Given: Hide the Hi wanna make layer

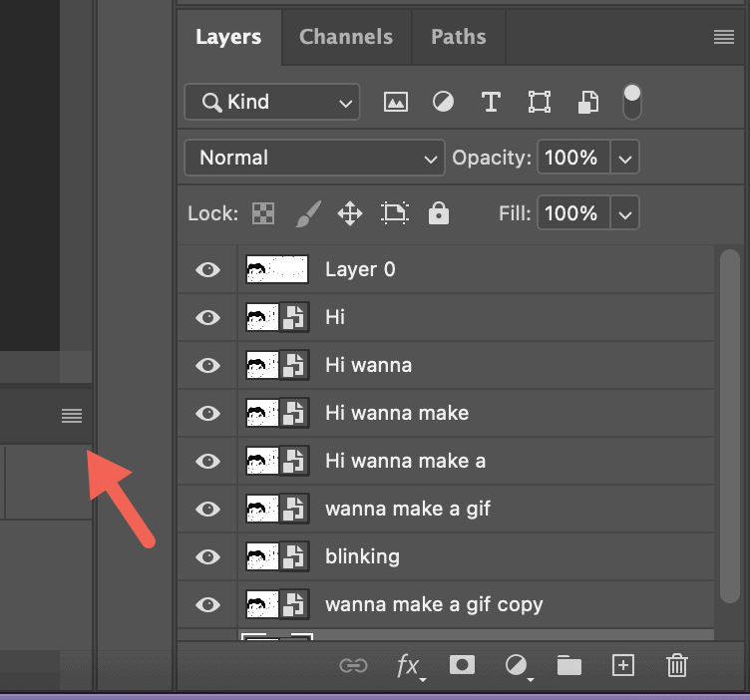Looking at the screenshot, I should [x=207, y=413].
